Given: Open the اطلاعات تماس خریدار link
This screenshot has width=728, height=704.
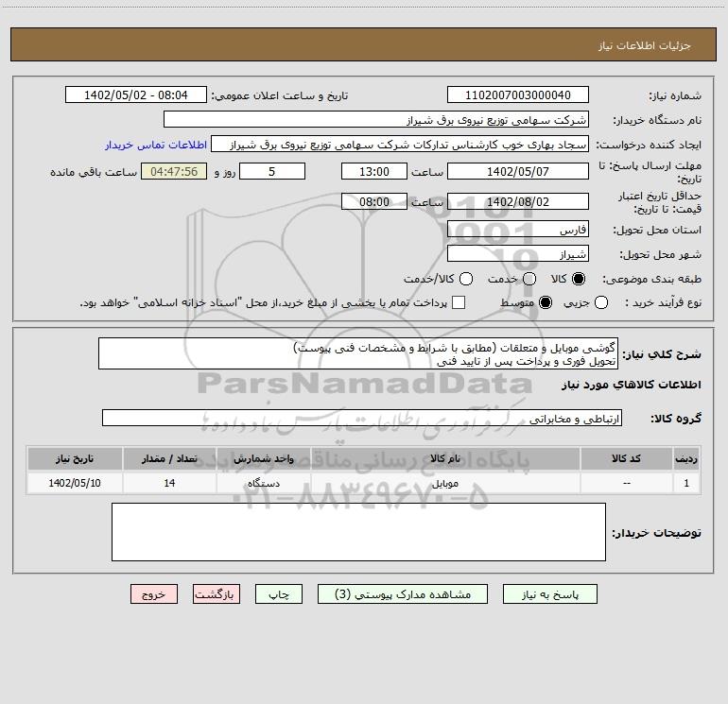Looking at the screenshot, I should pyautogui.click(x=156, y=145).
